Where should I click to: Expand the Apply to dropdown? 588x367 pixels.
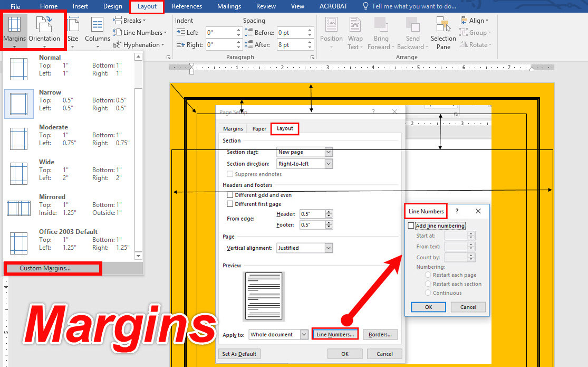coord(304,334)
